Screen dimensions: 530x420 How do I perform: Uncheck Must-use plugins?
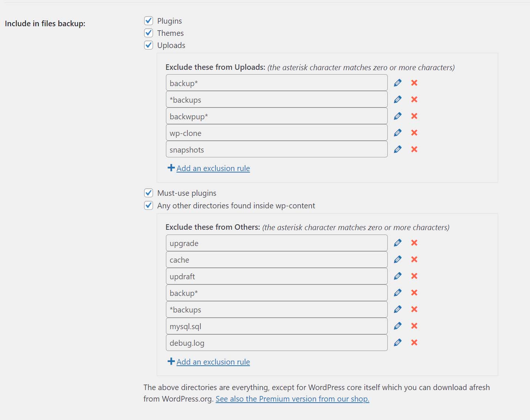click(x=148, y=193)
